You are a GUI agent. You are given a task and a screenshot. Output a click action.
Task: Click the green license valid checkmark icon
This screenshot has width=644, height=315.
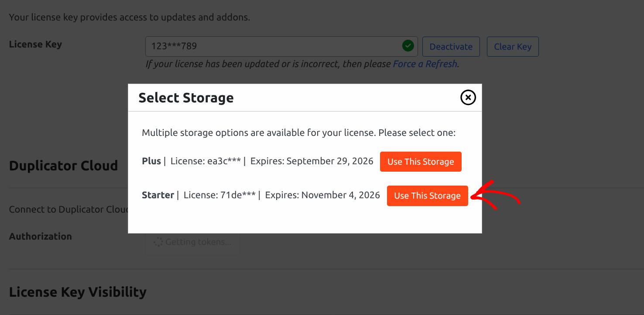click(x=408, y=46)
